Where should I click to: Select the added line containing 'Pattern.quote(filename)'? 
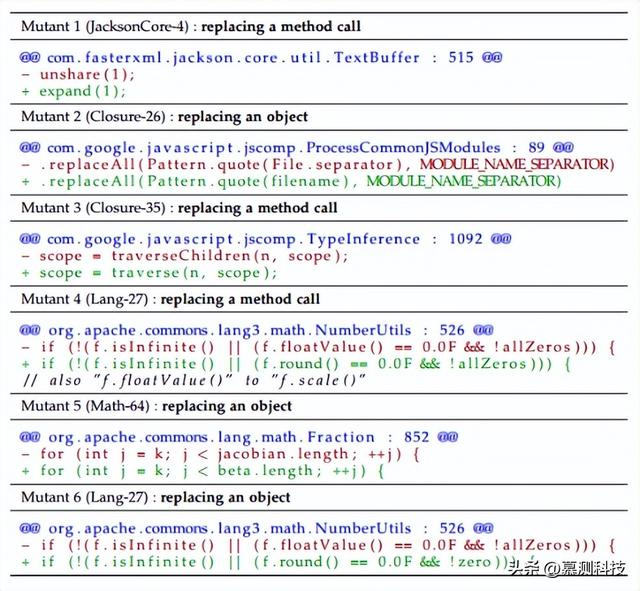(x=291, y=181)
